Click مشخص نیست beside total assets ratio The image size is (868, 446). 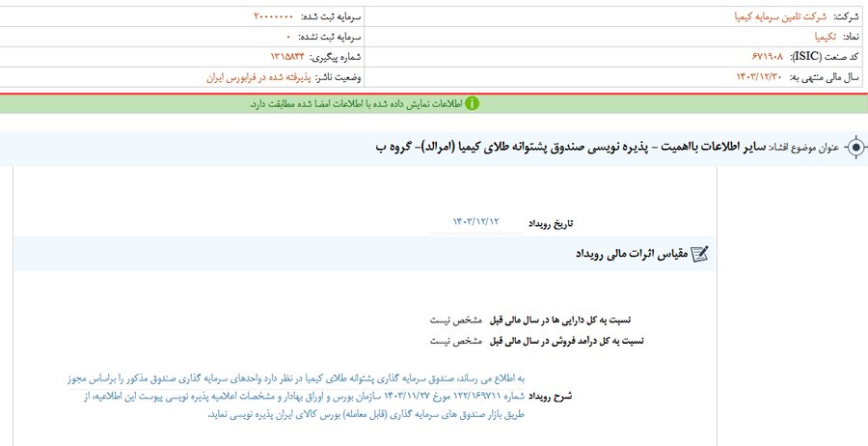tap(454, 320)
